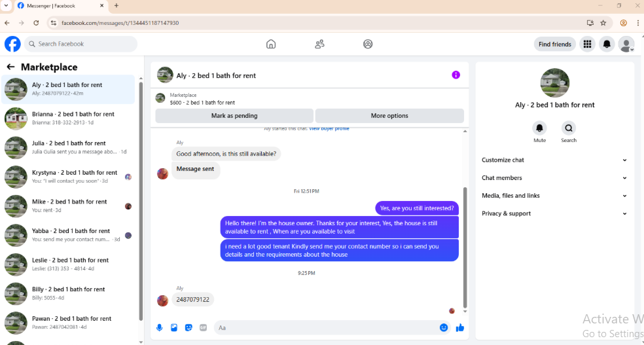644x345 pixels.
Task: Click the browser address bar URL
Action: 120,23
